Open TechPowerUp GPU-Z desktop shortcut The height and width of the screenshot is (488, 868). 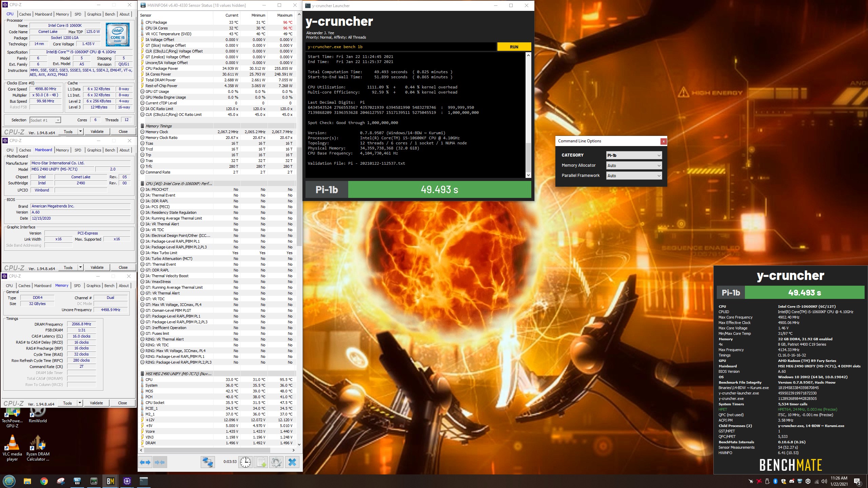point(12,418)
